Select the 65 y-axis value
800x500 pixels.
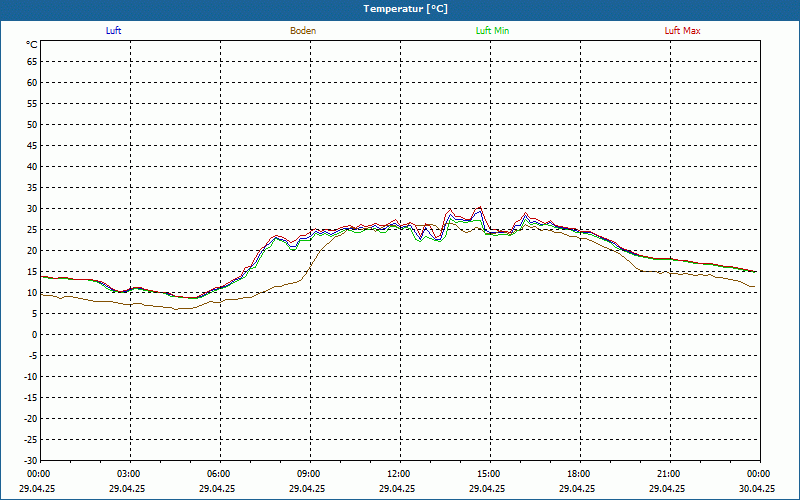(32, 62)
